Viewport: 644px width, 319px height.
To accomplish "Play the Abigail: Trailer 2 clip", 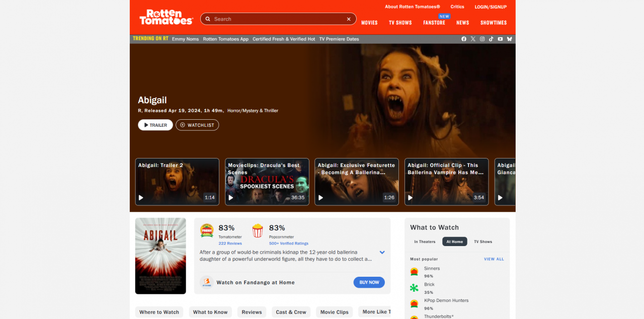I will pos(177,182).
